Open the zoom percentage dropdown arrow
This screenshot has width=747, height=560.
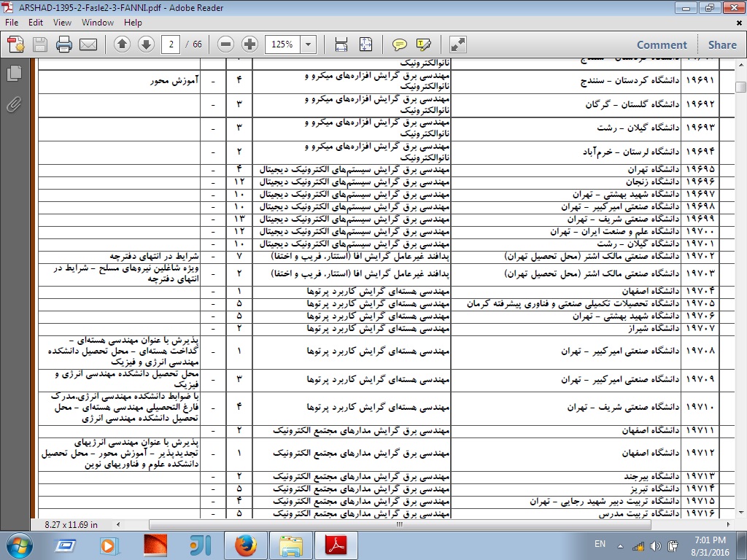point(309,44)
